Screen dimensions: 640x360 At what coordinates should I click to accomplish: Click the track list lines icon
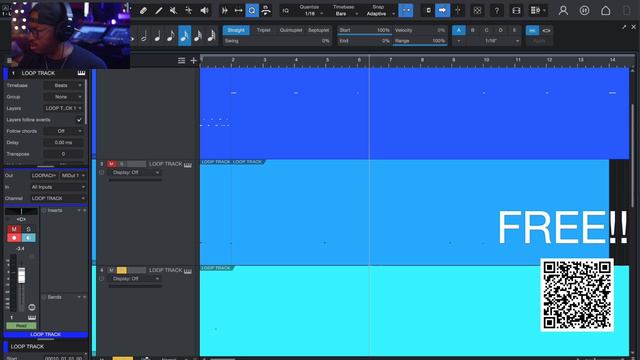pyautogui.click(x=181, y=60)
